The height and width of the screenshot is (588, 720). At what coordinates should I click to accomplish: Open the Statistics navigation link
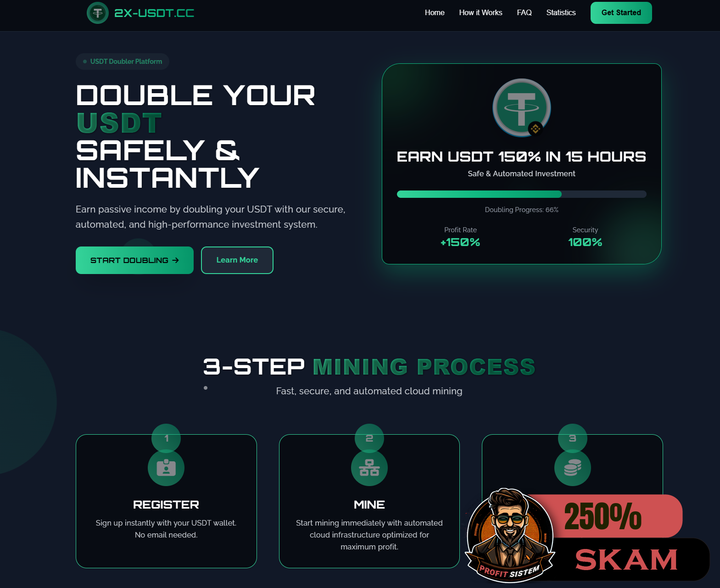coord(561,13)
